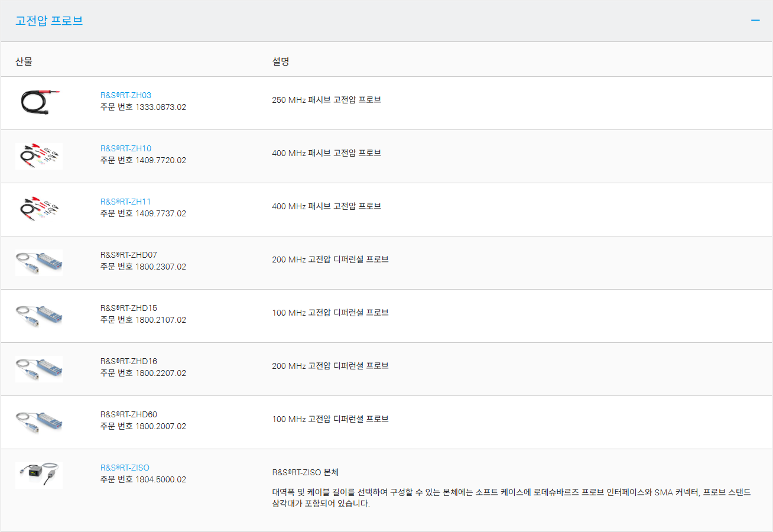Image resolution: width=773 pixels, height=532 pixels.
Task: Open the R&S®RT-ZH10 product link
Action: click(x=126, y=148)
